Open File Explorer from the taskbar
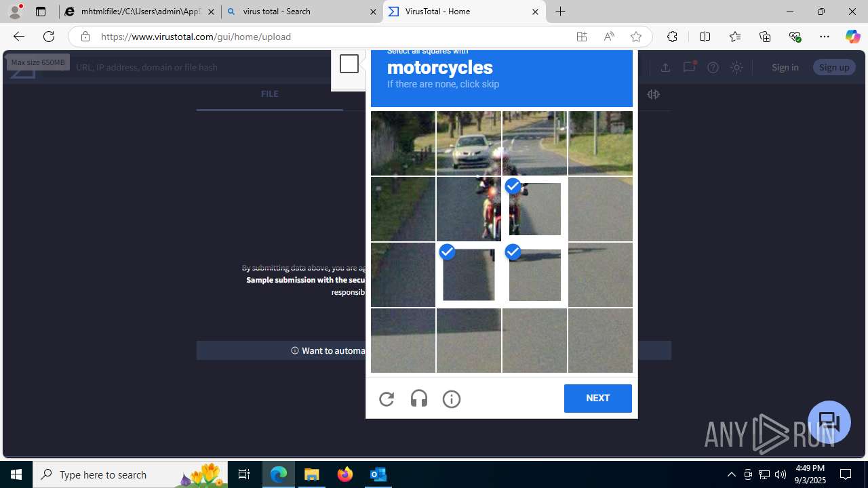The image size is (868, 488). (x=312, y=474)
